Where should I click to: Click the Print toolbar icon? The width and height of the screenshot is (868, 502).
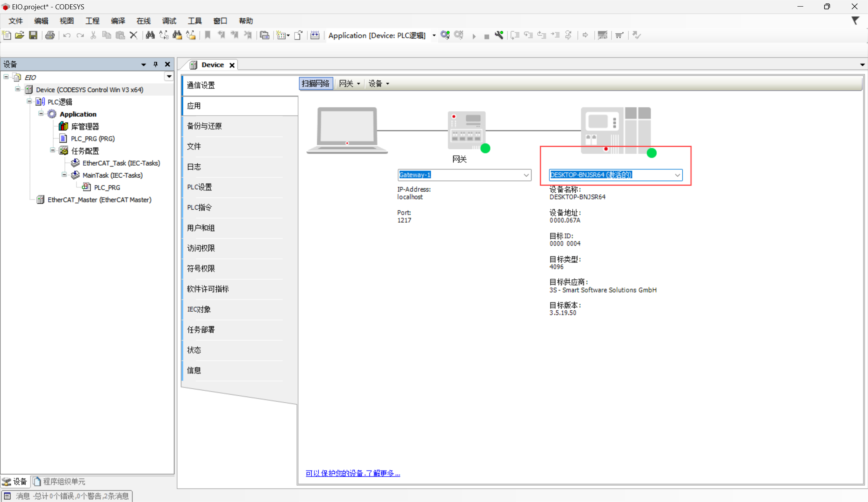[x=50, y=35]
